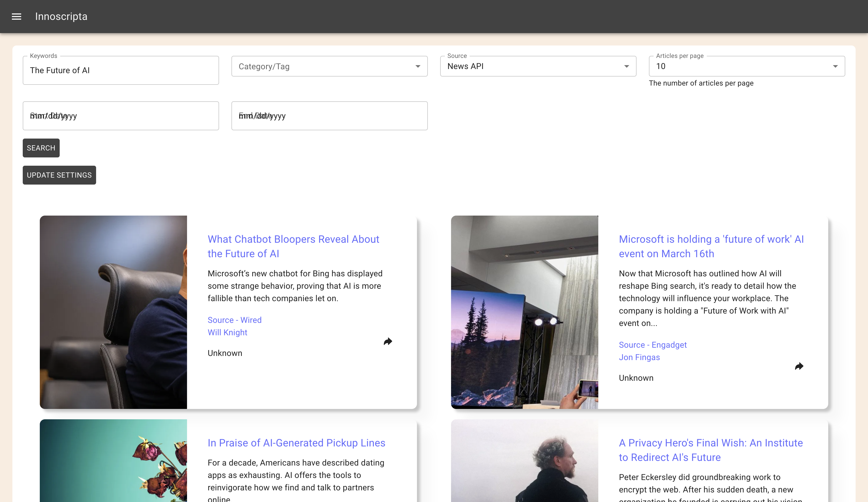
Task: Share the Chatbot Bloopers article
Action: click(388, 341)
